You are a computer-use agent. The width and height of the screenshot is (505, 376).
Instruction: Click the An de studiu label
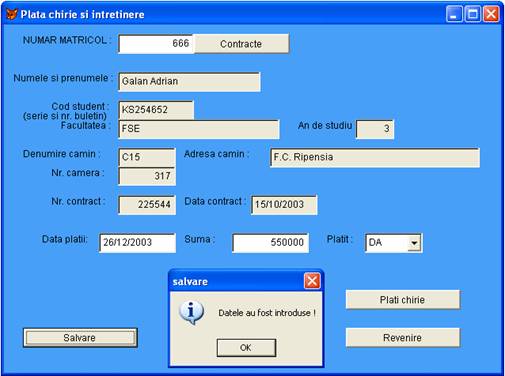click(x=325, y=126)
